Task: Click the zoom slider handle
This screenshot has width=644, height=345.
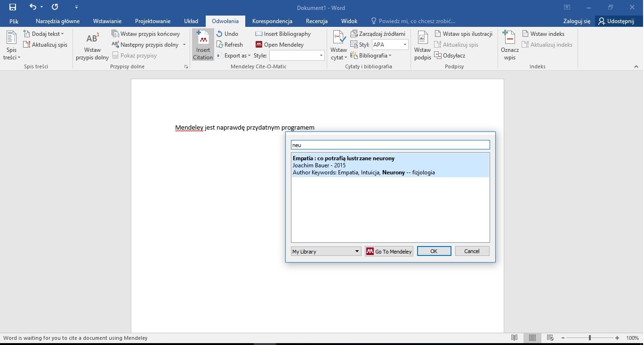Action: pyautogui.click(x=590, y=338)
